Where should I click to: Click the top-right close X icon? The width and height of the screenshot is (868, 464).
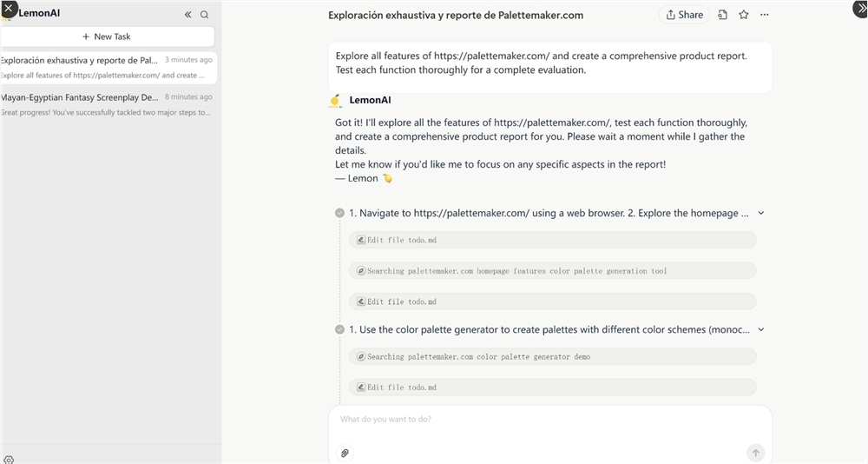(x=860, y=8)
